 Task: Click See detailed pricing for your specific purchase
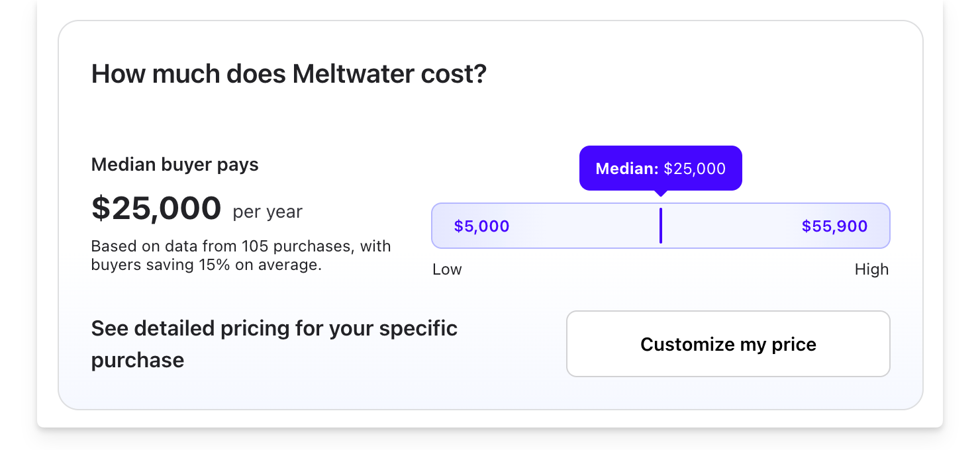point(274,343)
